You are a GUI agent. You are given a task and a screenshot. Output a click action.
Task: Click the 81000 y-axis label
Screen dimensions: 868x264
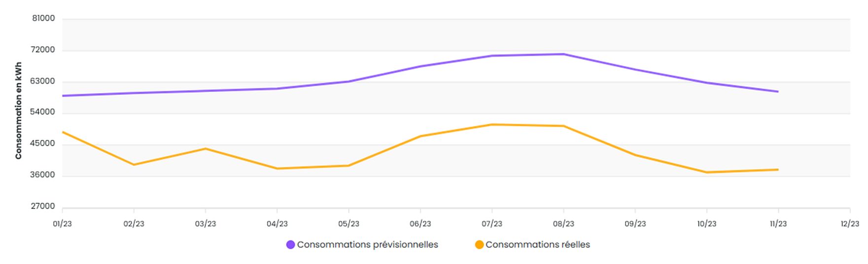point(43,18)
